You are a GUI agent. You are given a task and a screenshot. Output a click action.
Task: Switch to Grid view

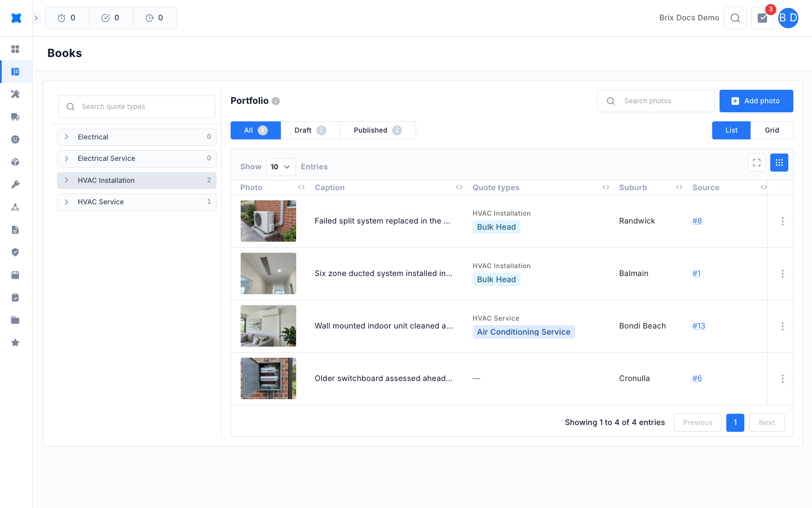coord(772,130)
